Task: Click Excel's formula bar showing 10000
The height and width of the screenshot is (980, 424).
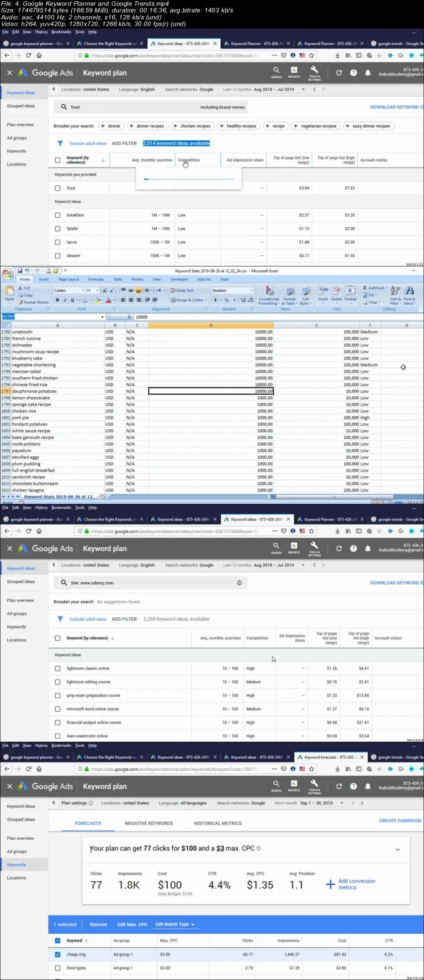Action: tap(277, 317)
